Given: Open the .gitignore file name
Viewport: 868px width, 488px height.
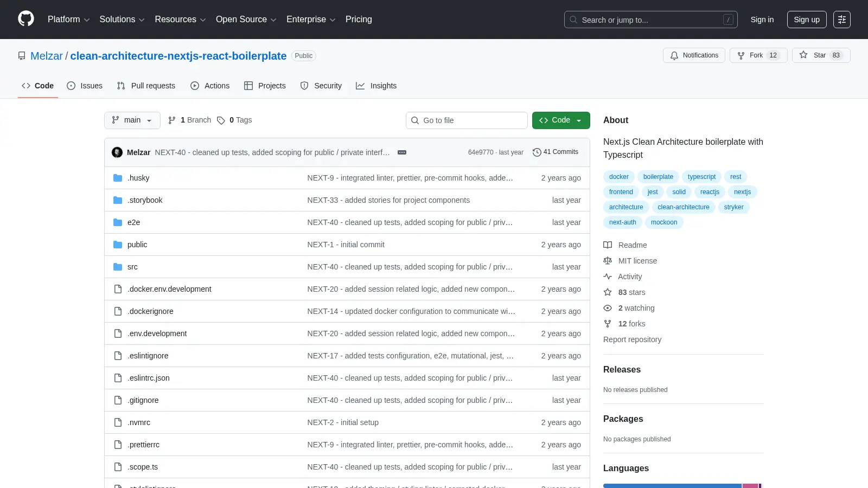Looking at the screenshot, I should [143, 400].
